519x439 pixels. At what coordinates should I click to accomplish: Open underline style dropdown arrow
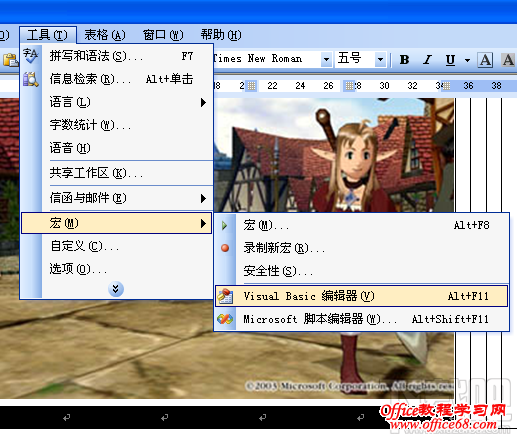[467, 60]
